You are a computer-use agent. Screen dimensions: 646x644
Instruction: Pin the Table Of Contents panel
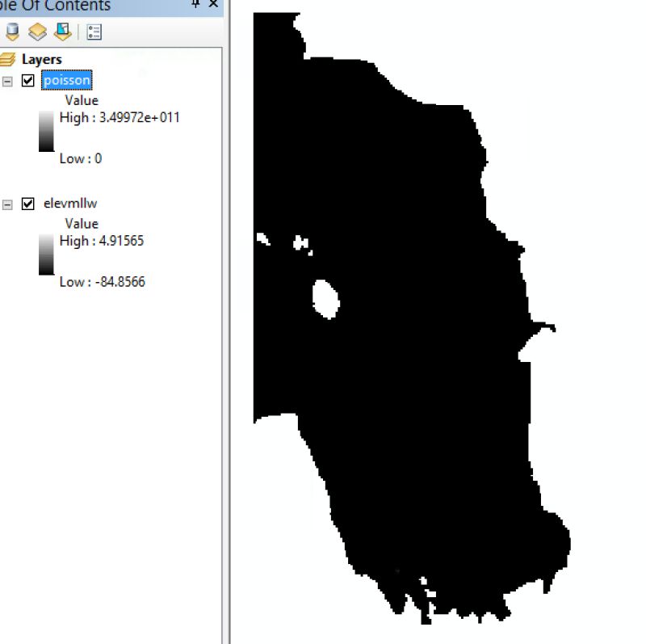click(x=196, y=5)
